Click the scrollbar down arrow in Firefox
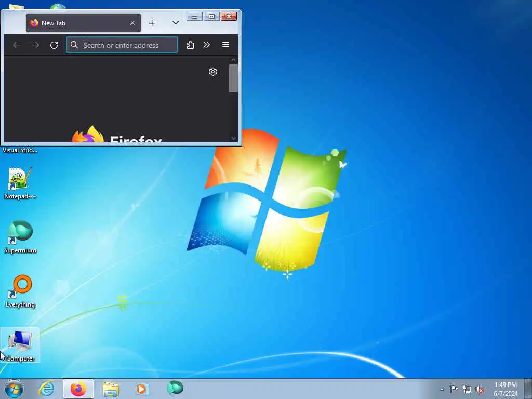Image resolution: width=532 pixels, height=399 pixels. (233, 138)
